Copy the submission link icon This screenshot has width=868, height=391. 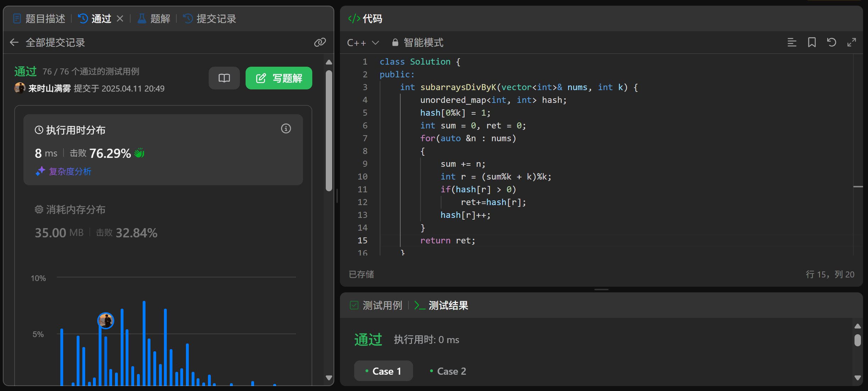coord(320,43)
